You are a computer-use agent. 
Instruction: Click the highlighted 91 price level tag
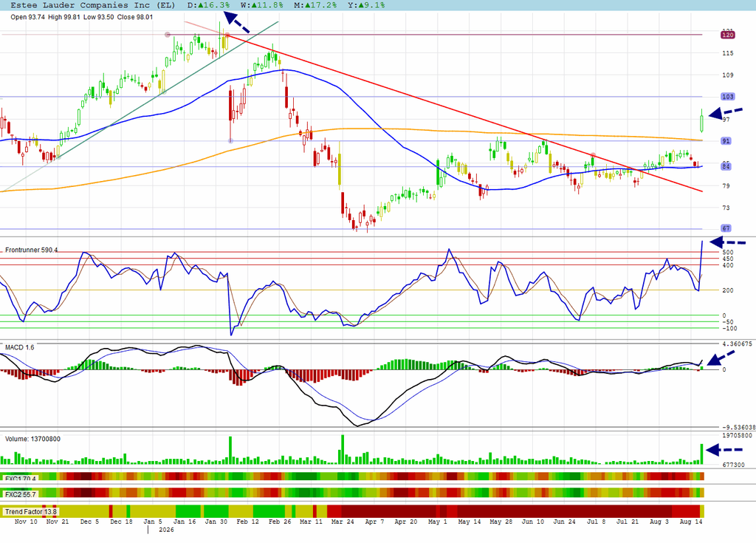[726, 141]
